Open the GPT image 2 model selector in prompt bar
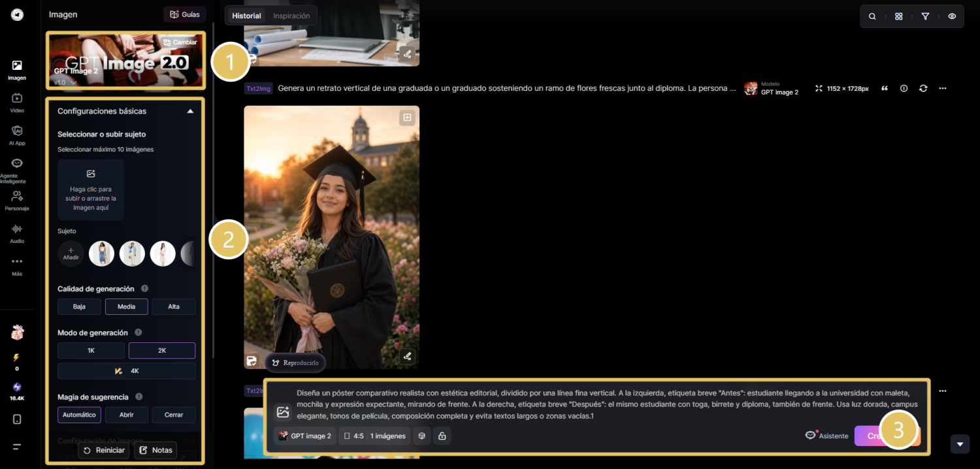 305,436
